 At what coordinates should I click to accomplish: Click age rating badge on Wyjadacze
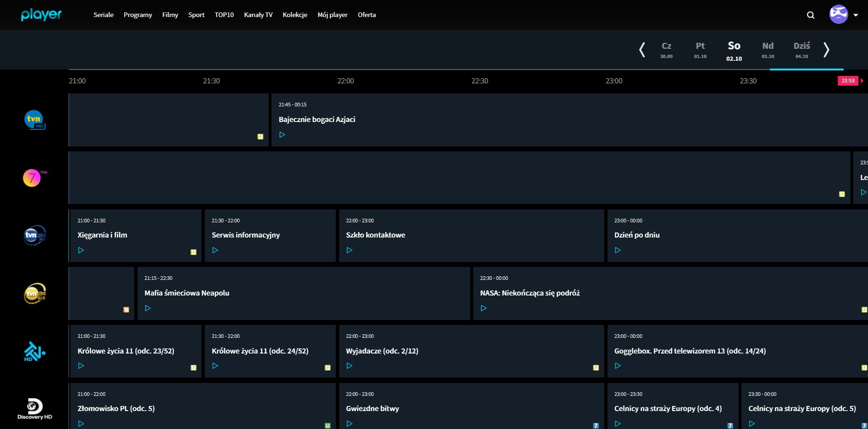click(596, 367)
